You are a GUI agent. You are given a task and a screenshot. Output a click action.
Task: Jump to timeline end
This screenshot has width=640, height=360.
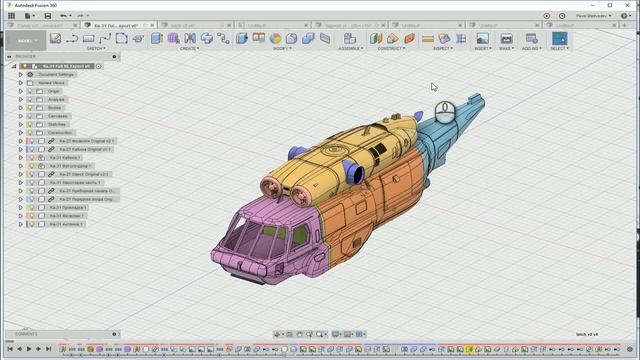[x=48, y=349]
